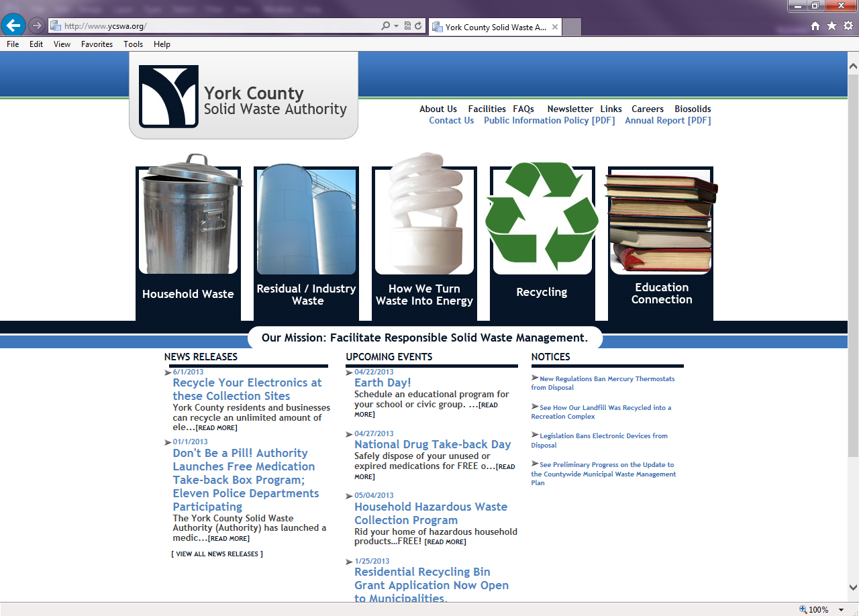Open the Tools menu
The width and height of the screenshot is (859, 616).
pos(134,44)
